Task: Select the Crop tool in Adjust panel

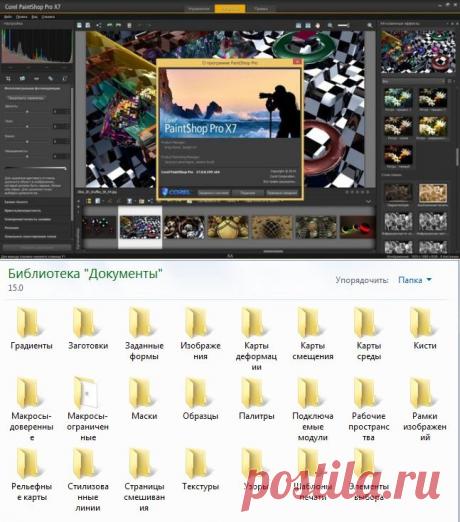Action: click(8, 78)
